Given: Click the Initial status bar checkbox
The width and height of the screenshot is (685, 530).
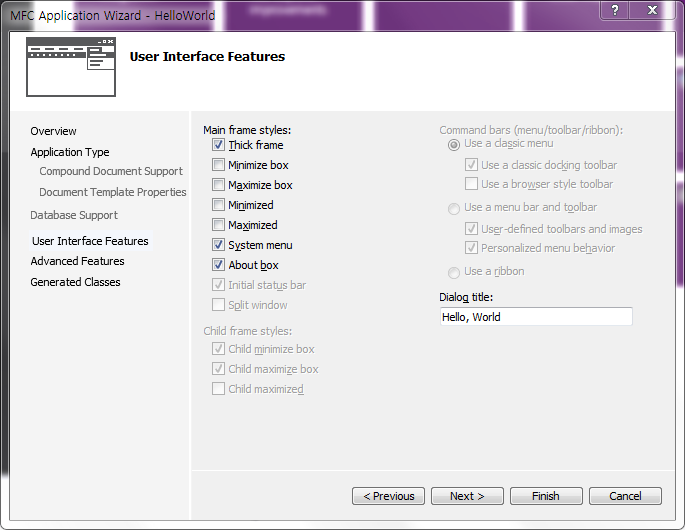Looking at the screenshot, I should tap(218, 285).
